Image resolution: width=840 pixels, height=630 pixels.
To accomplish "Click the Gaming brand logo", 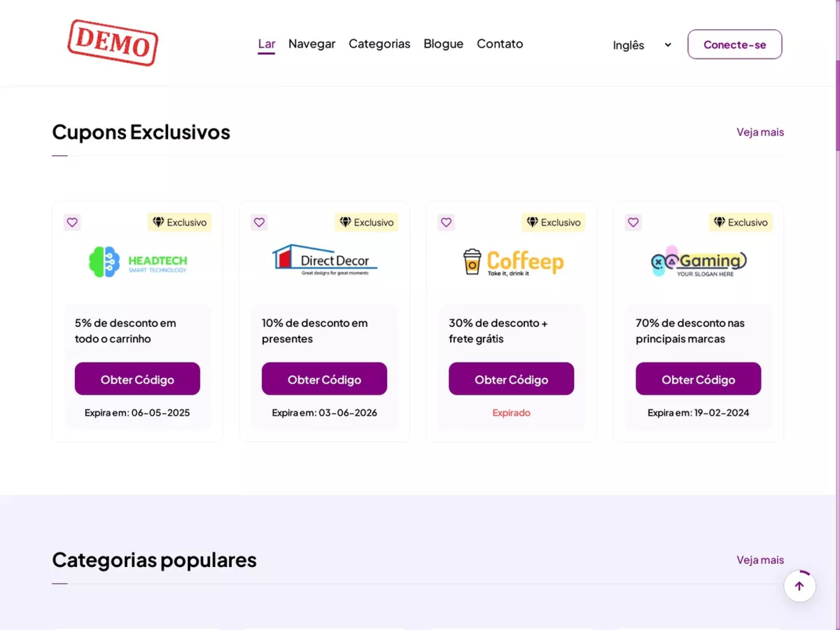I will [x=698, y=261].
